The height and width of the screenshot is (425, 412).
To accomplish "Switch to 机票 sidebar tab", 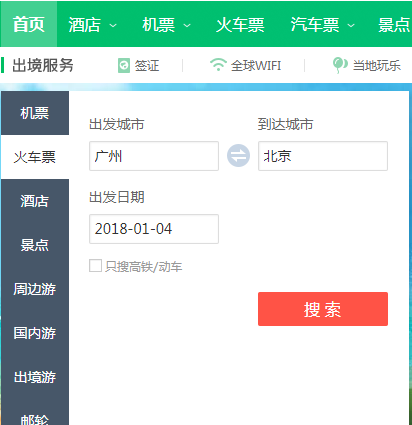I will pyautogui.click(x=35, y=113).
